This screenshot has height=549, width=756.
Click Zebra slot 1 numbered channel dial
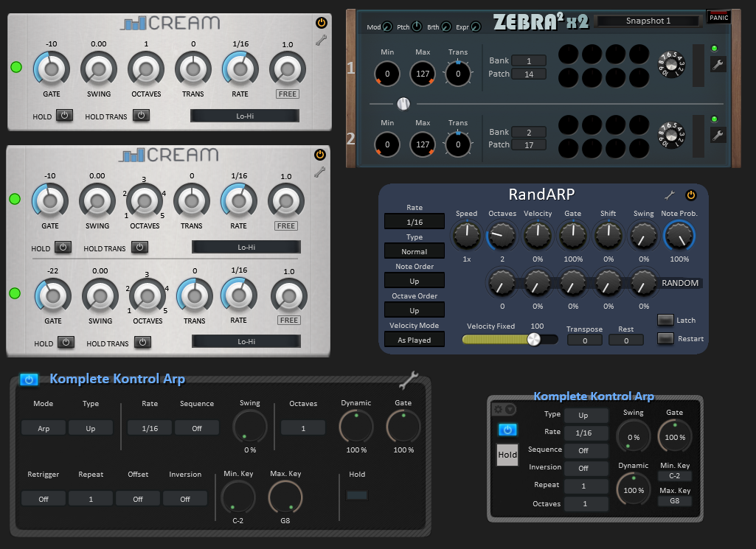point(671,64)
